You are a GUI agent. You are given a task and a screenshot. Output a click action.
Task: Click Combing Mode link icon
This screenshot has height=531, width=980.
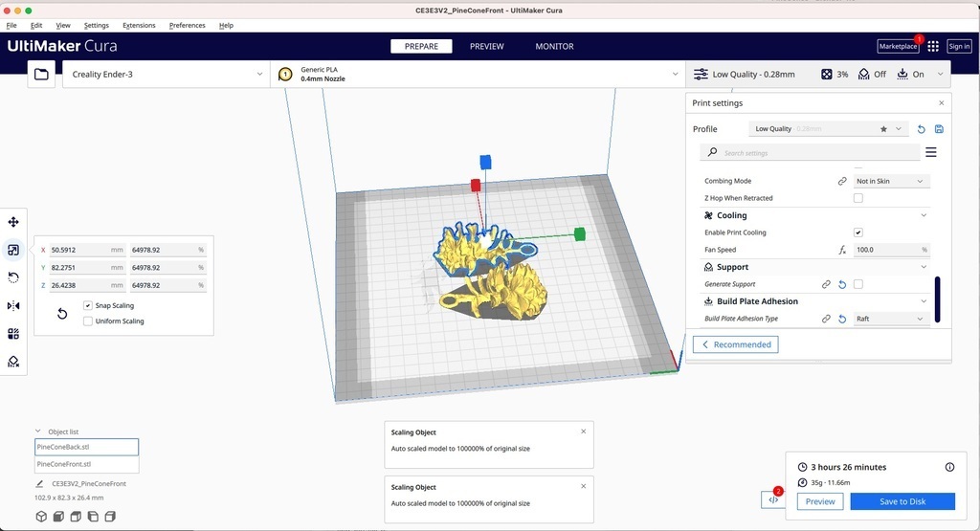pyautogui.click(x=842, y=181)
